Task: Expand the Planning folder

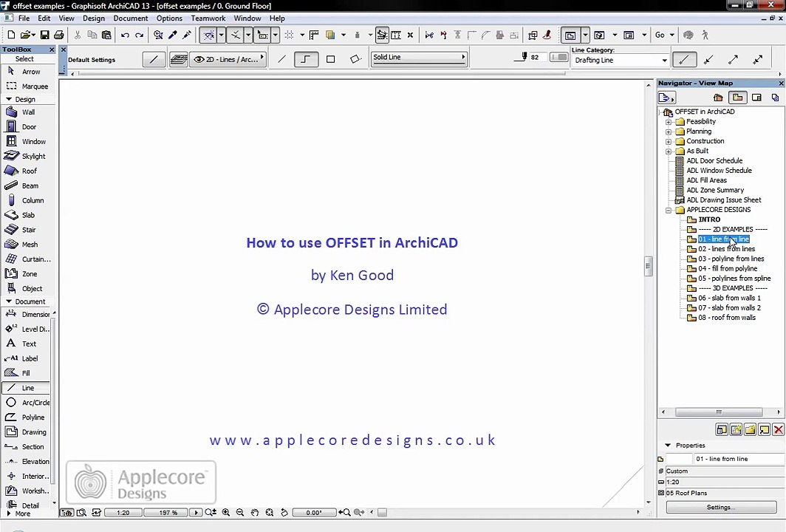Action: coord(669,132)
